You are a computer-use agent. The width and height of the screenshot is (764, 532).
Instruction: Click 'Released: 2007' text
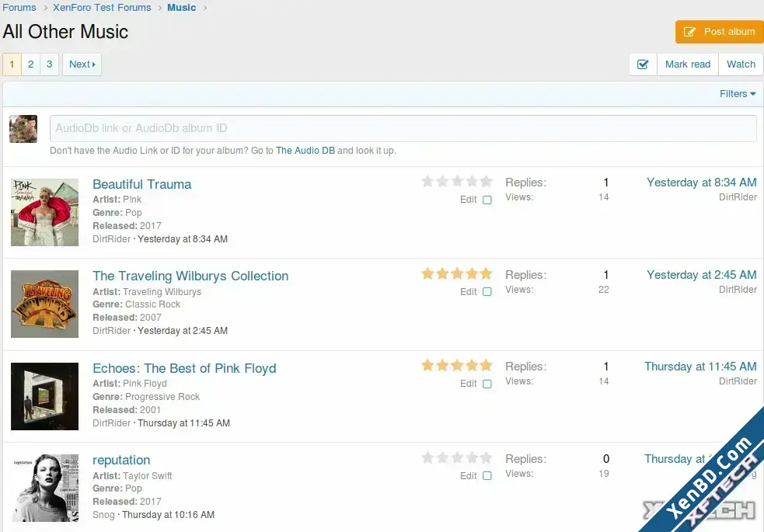coord(127,318)
